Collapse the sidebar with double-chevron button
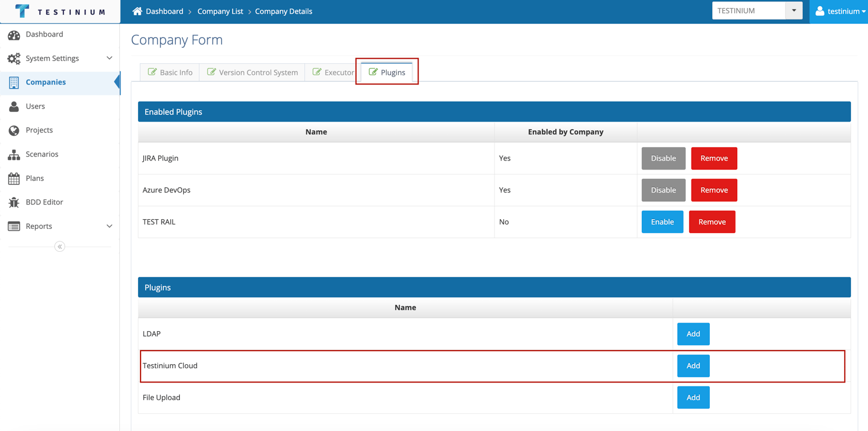The image size is (868, 431). point(59,247)
